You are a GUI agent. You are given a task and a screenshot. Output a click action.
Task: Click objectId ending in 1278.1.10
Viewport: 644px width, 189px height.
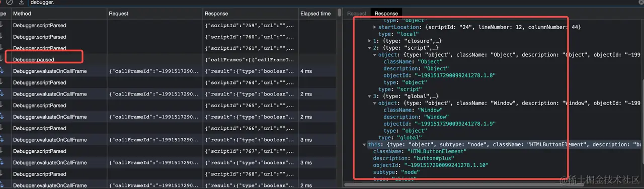pyautogui.click(x=431, y=165)
